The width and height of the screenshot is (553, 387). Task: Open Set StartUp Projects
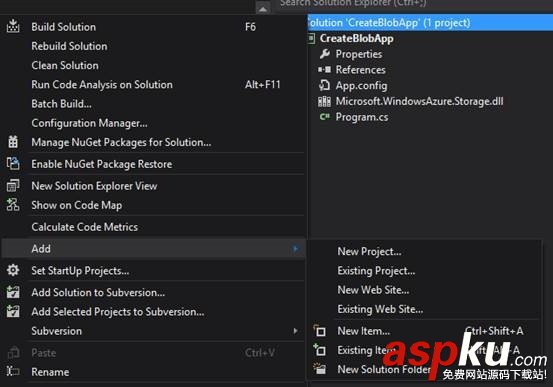pos(153,270)
